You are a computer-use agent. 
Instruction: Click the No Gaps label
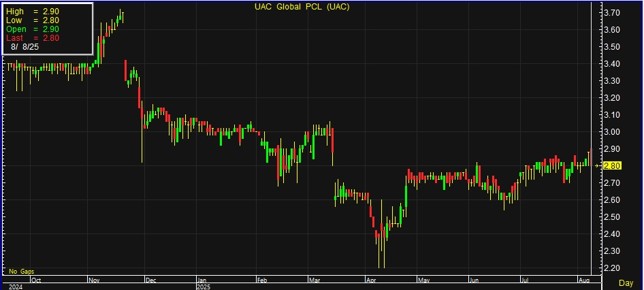coord(21,272)
